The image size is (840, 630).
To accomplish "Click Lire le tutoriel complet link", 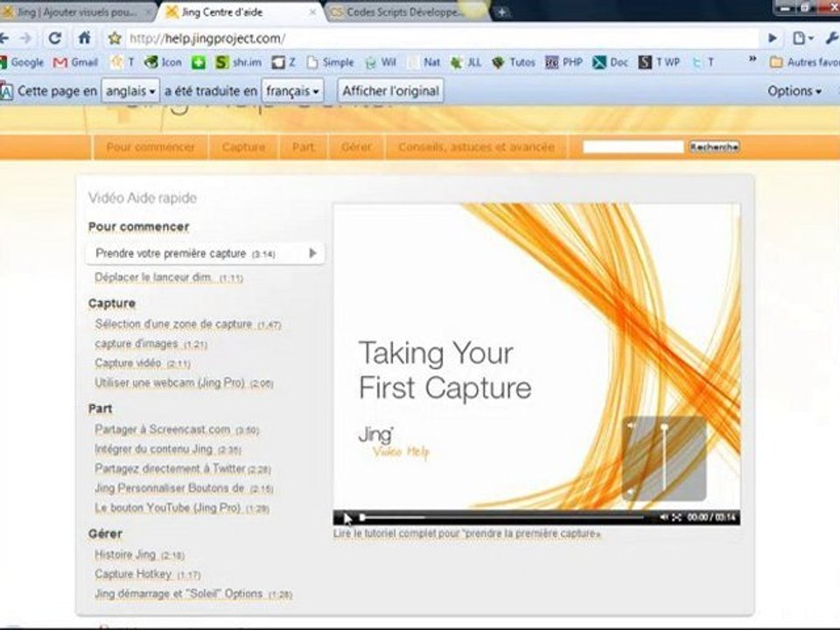I will 466,534.
